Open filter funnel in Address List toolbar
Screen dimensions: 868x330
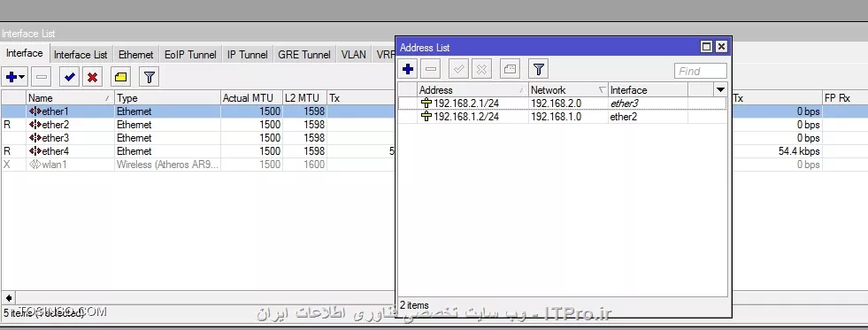538,69
